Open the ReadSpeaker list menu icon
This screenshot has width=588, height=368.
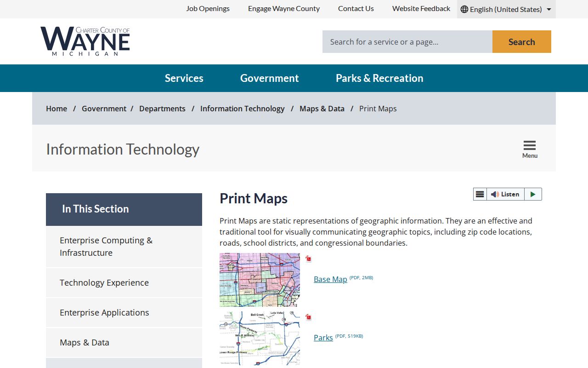point(480,194)
